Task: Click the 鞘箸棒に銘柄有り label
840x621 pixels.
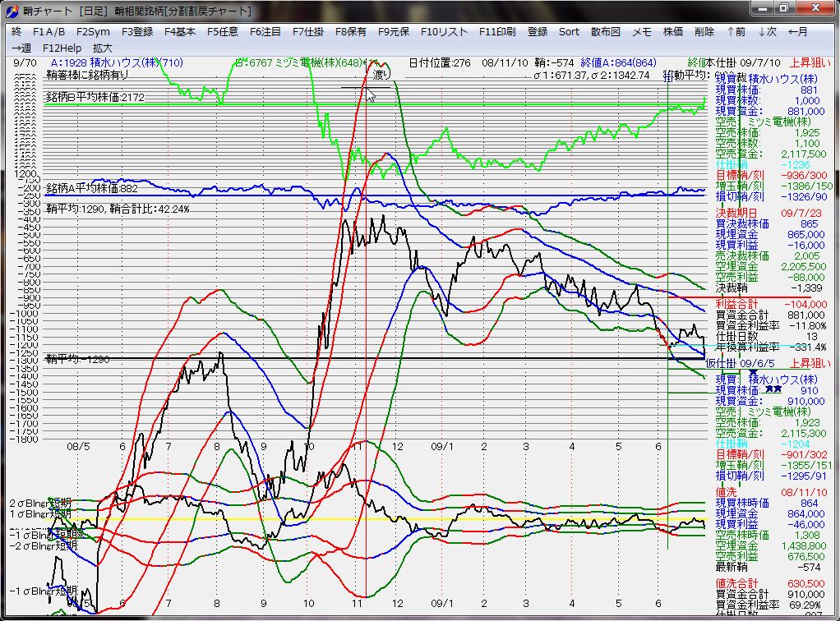Action: coord(87,74)
